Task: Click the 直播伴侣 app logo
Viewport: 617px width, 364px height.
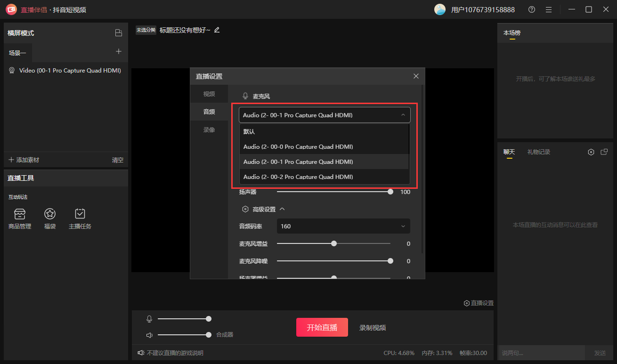Action: click(x=11, y=9)
